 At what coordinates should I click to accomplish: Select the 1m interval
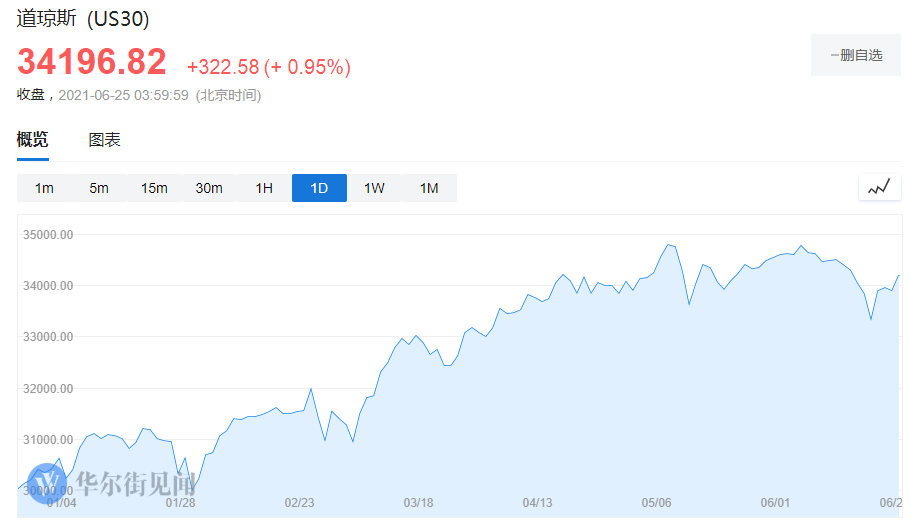(44, 188)
